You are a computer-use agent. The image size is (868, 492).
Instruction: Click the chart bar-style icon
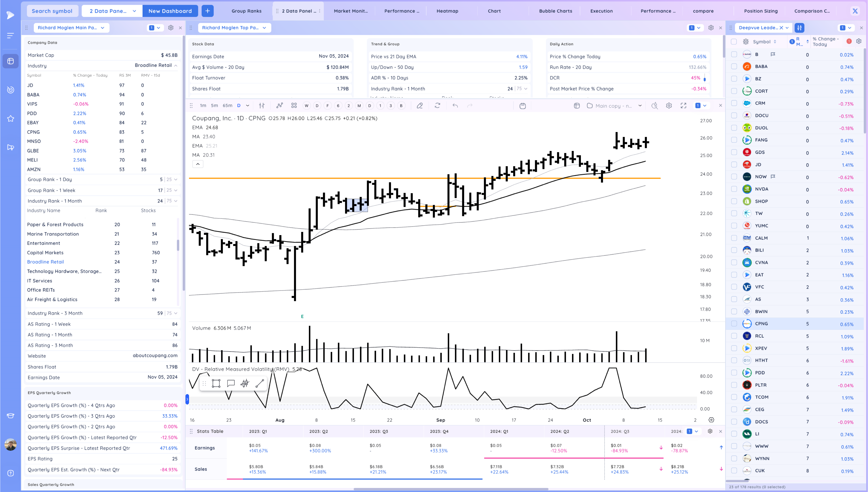point(262,106)
